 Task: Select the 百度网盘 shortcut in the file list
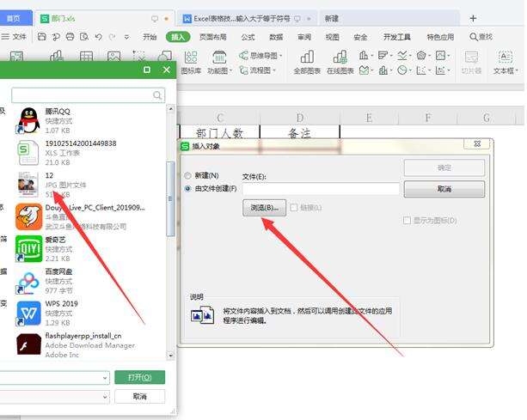(x=91, y=281)
